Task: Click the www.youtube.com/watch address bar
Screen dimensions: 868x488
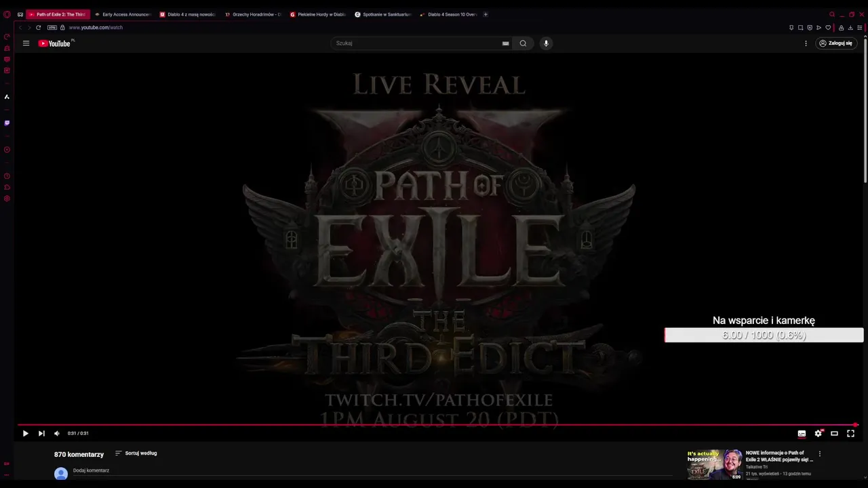Action: 96,28
